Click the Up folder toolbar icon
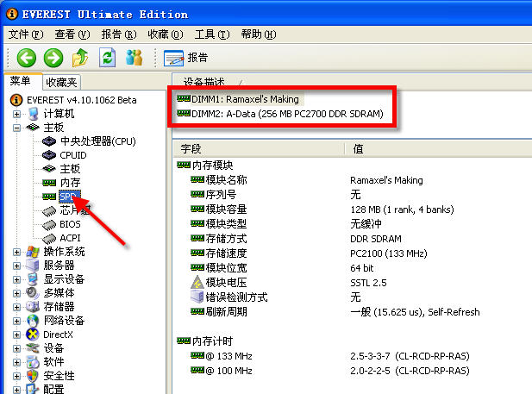The height and width of the screenshot is (394, 532). click(80, 58)
